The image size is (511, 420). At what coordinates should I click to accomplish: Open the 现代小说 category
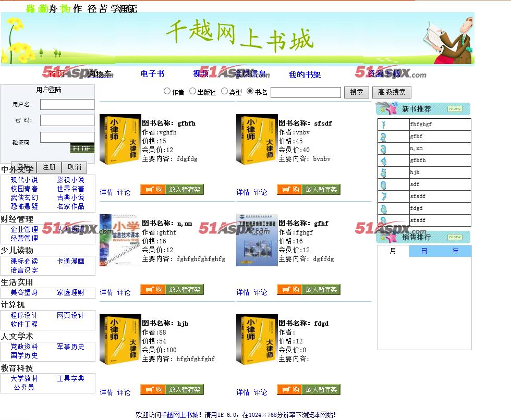pyautogui.click(x=24, y=180)
